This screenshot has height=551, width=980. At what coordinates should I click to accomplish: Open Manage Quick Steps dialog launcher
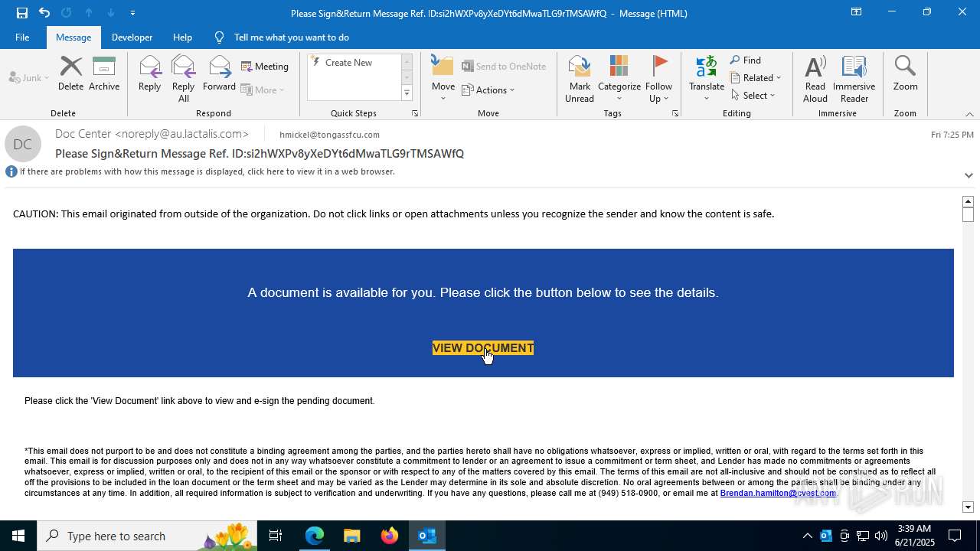click(415, 113)
